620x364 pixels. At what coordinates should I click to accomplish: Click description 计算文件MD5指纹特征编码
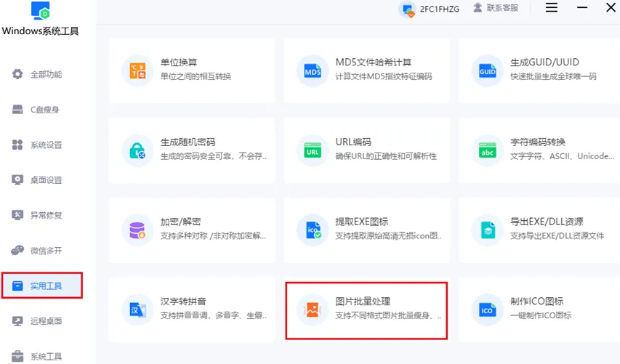click(384, 76)
